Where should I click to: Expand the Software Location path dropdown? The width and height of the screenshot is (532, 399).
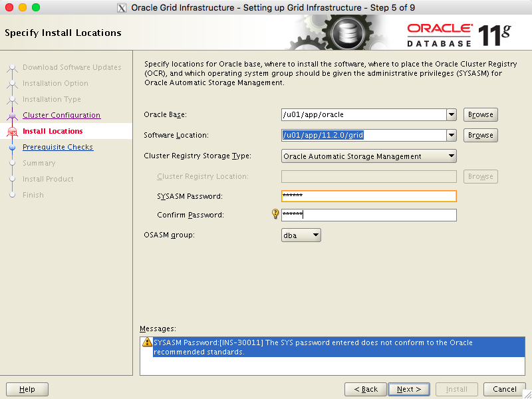(x=452, y=135)
